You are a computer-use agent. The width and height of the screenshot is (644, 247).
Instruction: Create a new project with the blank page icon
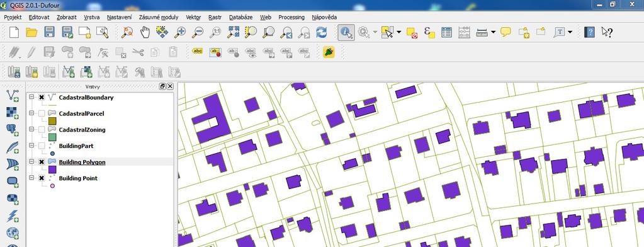[14, 32]
